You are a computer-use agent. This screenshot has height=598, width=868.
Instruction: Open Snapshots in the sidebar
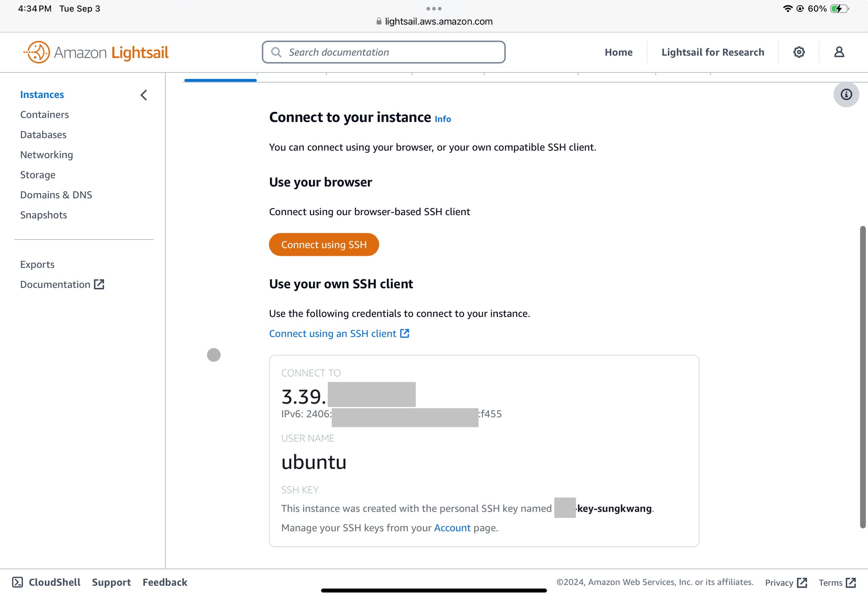click(43, 215)
